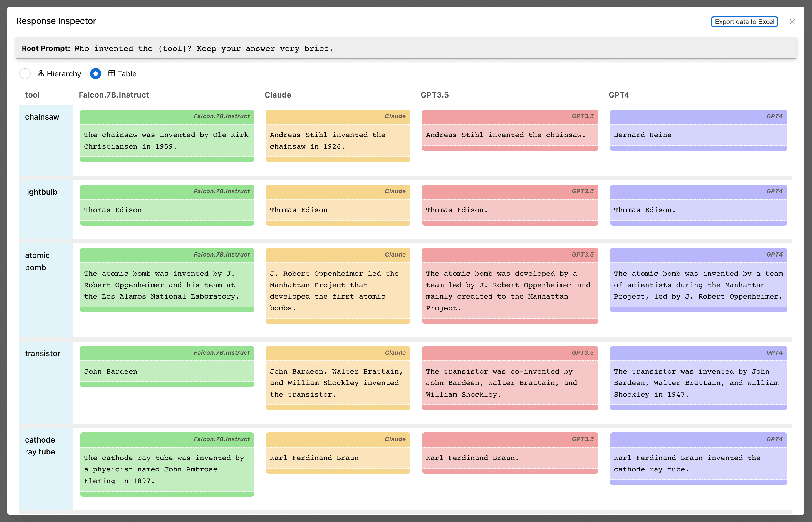Click the transistor row label

tap(43, 354)
